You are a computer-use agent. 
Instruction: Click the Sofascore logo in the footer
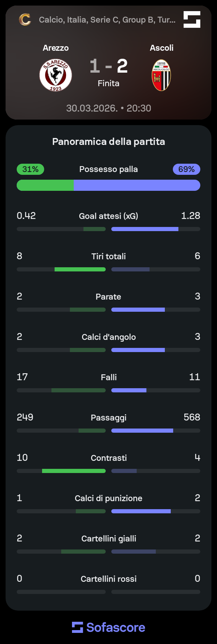[108, 627]
